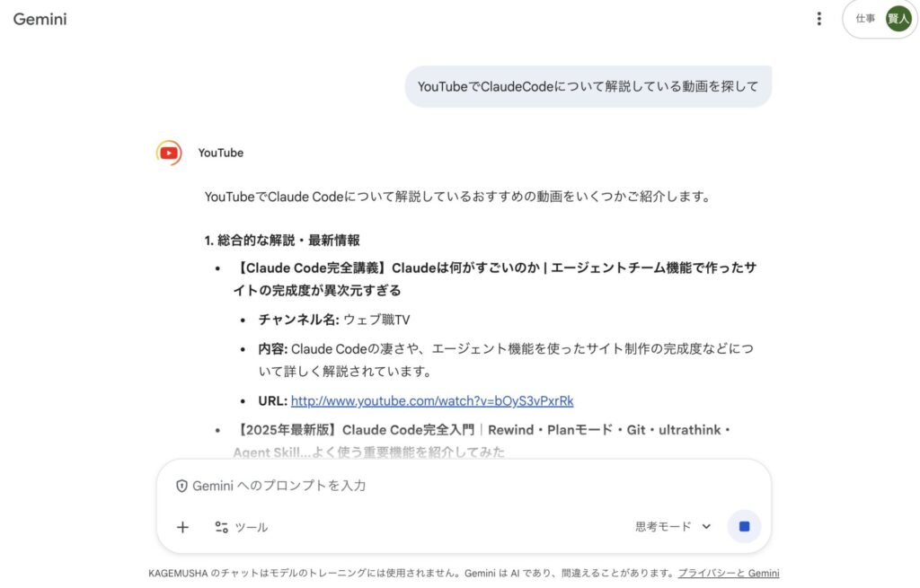Click the Gemini logo in the top corner
This screenshot has height=588, width=920.
coord(39,19)
